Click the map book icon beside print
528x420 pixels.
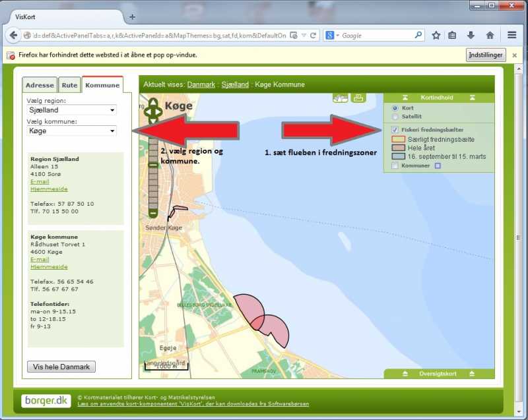(x=341, y=98)
